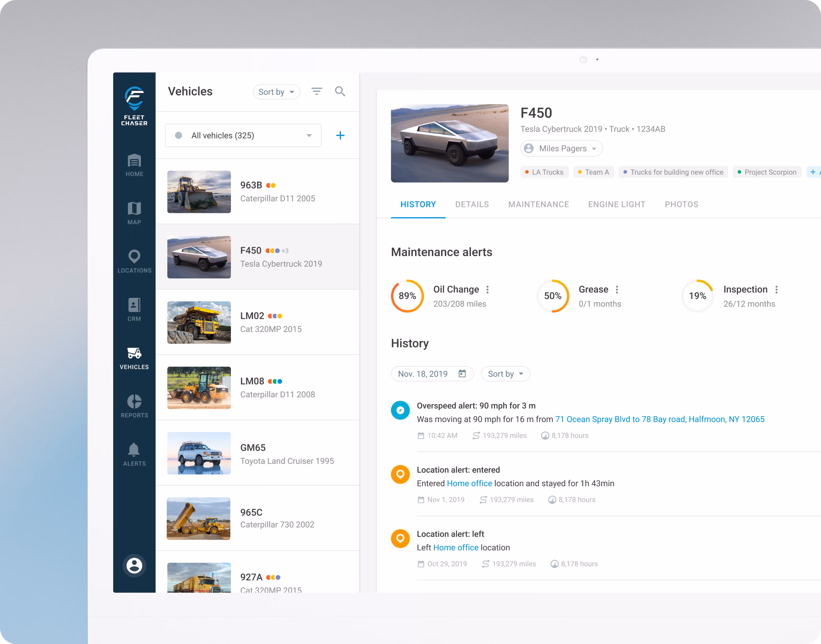Image resolution: width=821 pixels, height=644 pixels.
Task: Click the Grease 50% progress ring
Action: pyautogui.click(x=553, y=296)
